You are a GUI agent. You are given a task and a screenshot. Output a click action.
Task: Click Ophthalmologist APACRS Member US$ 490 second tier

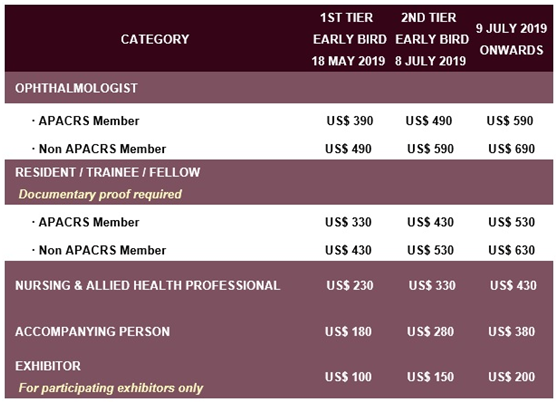pos(429,121)
